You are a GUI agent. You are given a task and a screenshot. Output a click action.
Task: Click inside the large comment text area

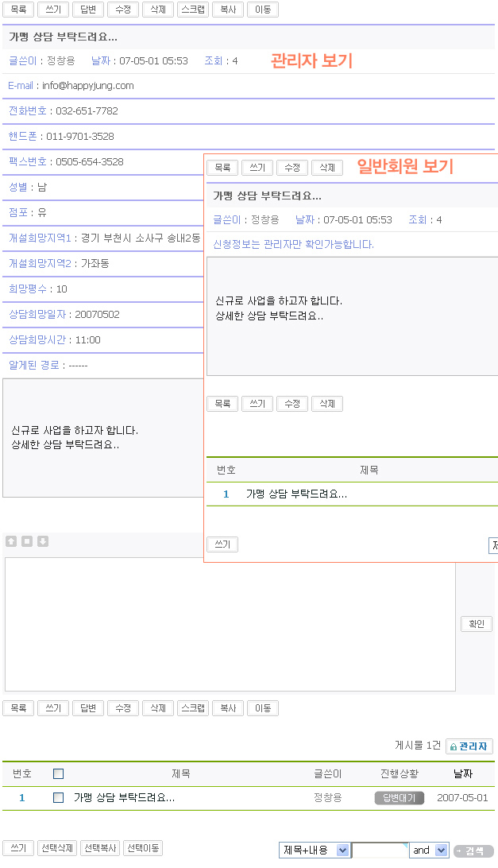(x=230, y=624)
